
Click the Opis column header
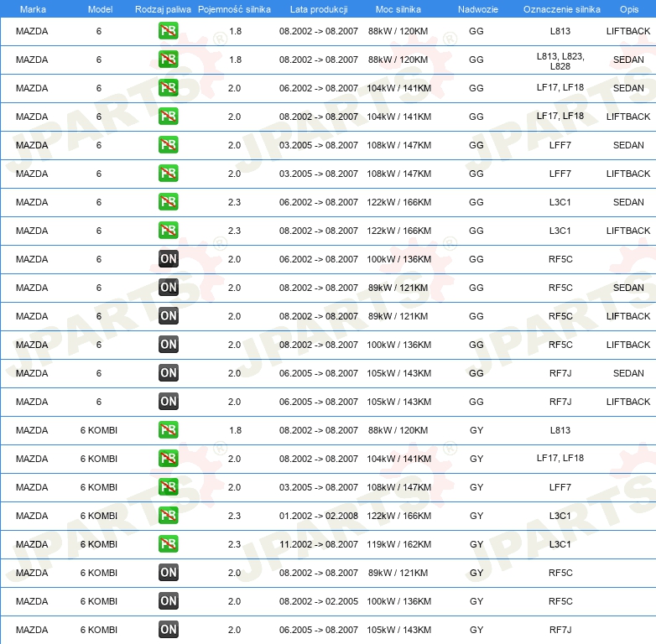point(629,9)
